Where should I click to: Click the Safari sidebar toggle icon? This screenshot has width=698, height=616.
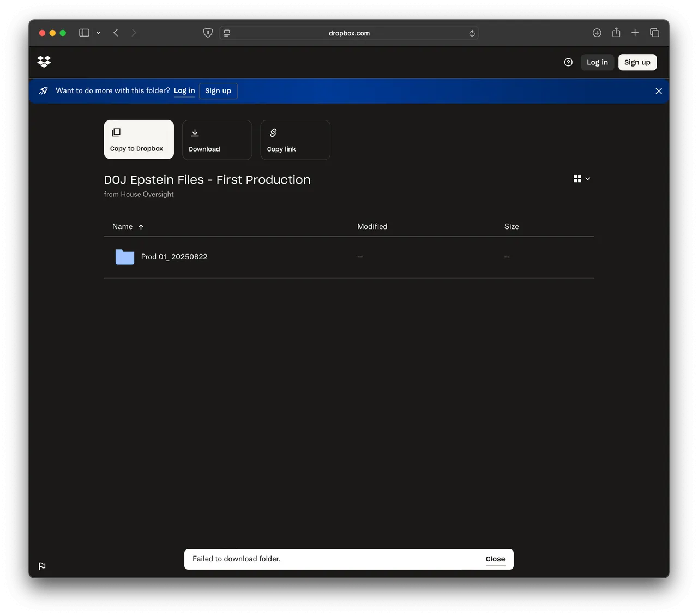point(84,33)
